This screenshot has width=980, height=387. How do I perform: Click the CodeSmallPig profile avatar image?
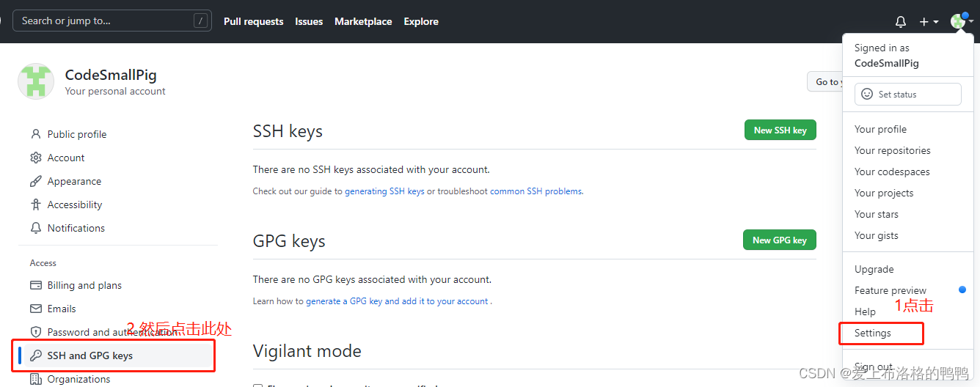pyautogui.click(x=36, y=81)
